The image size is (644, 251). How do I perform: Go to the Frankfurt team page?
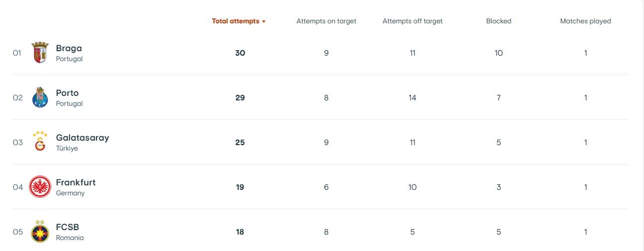pos(76,182)
